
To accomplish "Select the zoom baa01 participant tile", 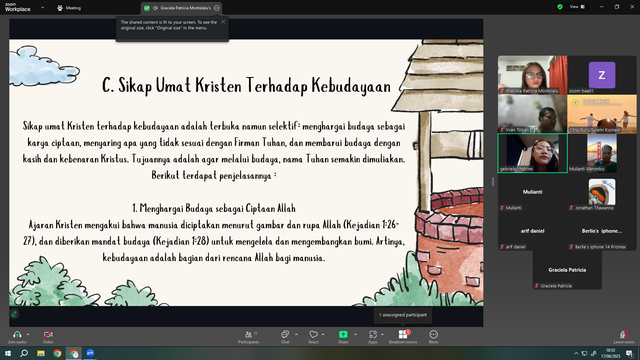I will (x=602, y=75).
